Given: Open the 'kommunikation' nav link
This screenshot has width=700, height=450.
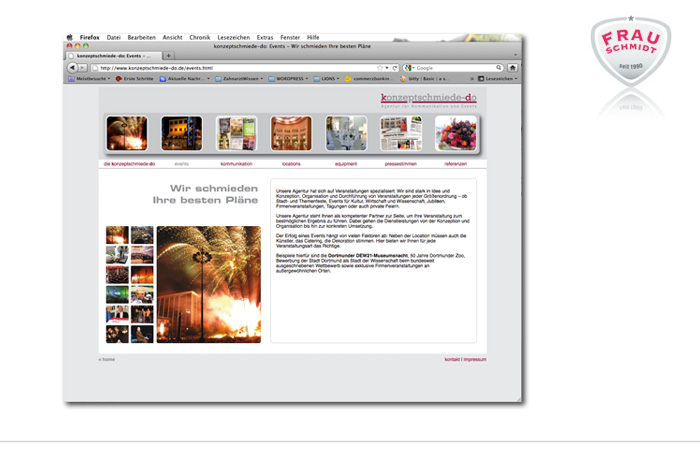Looking at the screenshot, I should click(x=236, y=164).
